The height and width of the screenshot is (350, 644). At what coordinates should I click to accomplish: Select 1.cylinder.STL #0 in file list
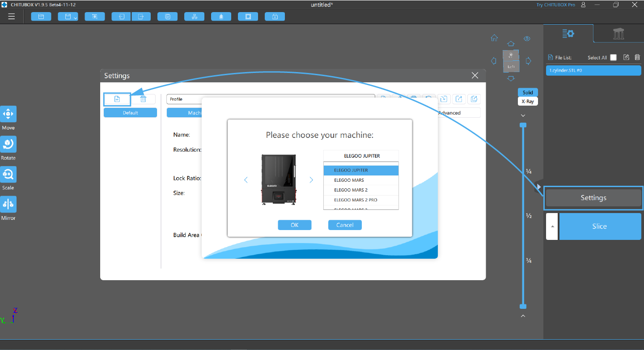tap(593, 70)
